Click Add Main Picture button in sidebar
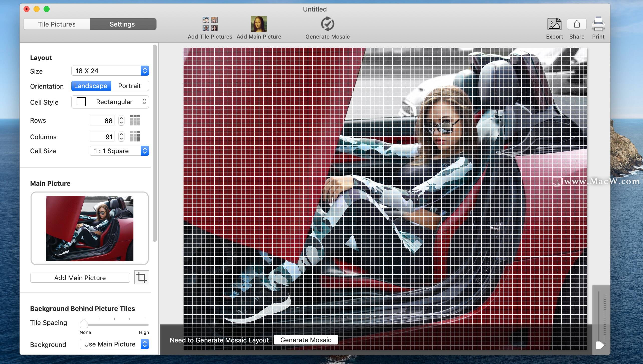The height and width of the screenshot is (364, 643). click(x=80, y=278)
